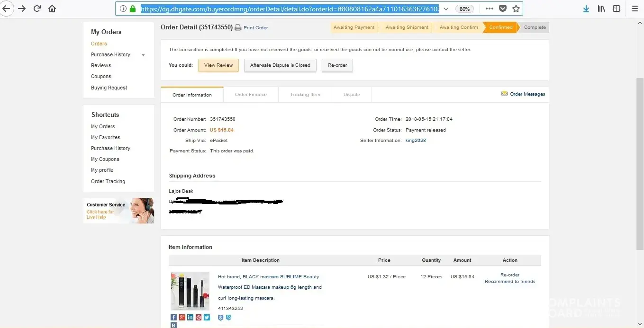The width and height of the screenshot is (644, 328).
Task: Click the Awaiting Shipment progress step
Action: pos(407,27)
